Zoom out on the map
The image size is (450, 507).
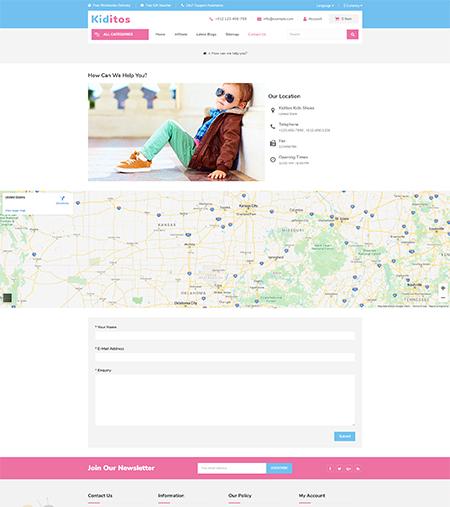[x=443, y=297]
